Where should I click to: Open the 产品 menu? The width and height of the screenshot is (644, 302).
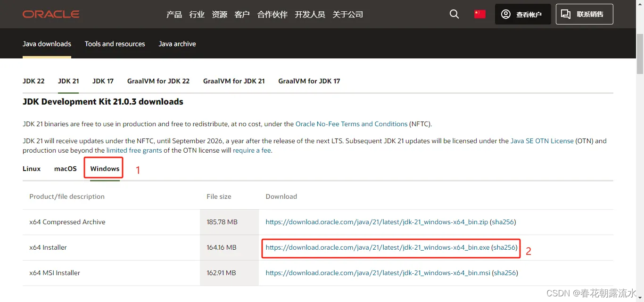(174, 15)
